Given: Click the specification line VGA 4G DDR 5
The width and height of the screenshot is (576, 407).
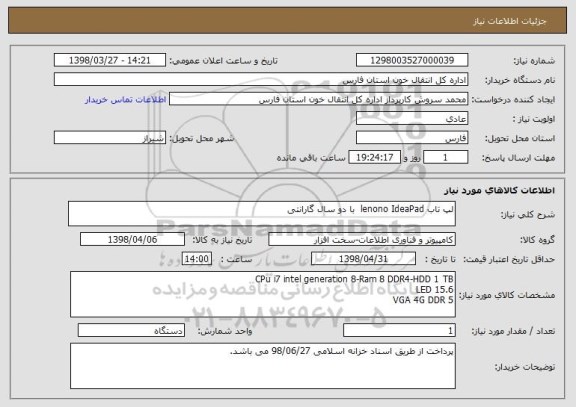Looking at the screenshot, I should pyautogui.click(x=423, y=300).
